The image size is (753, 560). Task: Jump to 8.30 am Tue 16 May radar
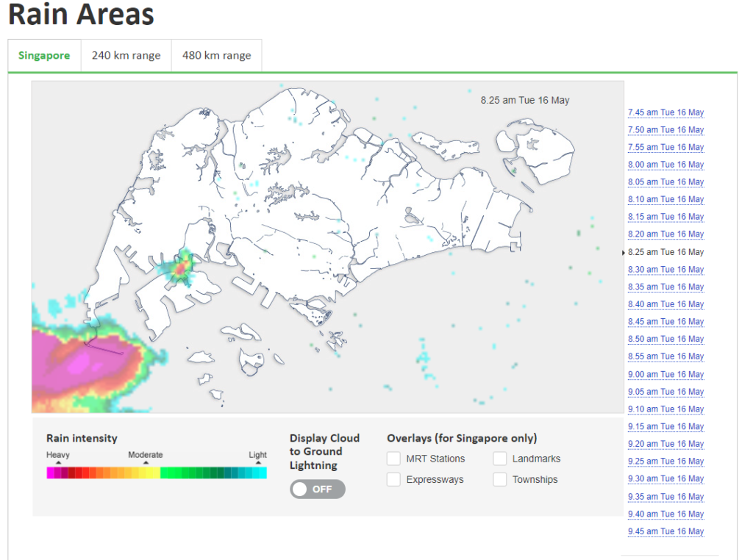[x=665, y=270]
